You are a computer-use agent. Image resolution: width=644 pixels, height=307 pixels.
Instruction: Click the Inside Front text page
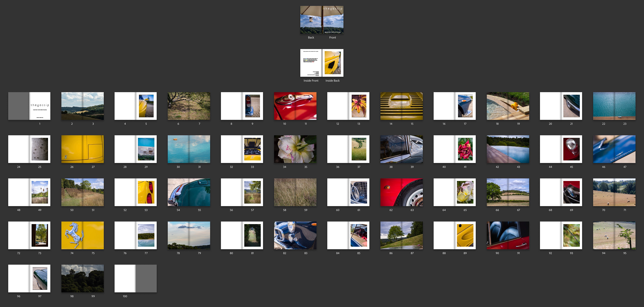pos(311,63)
